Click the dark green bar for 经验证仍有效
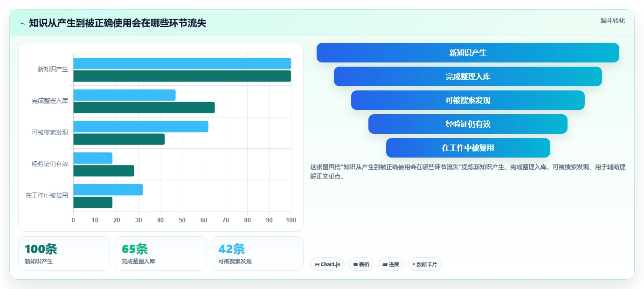The image size is (644, 289). pos(104,171)
